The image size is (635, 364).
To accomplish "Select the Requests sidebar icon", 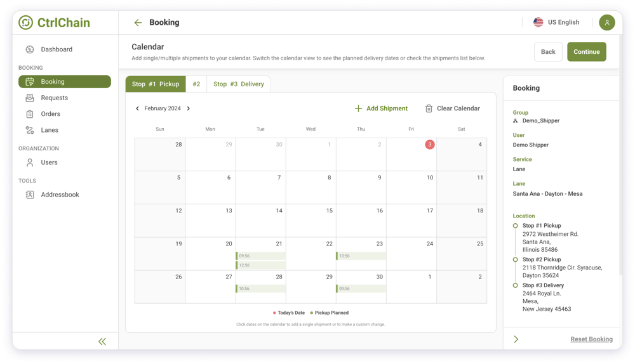I will 30,98.
